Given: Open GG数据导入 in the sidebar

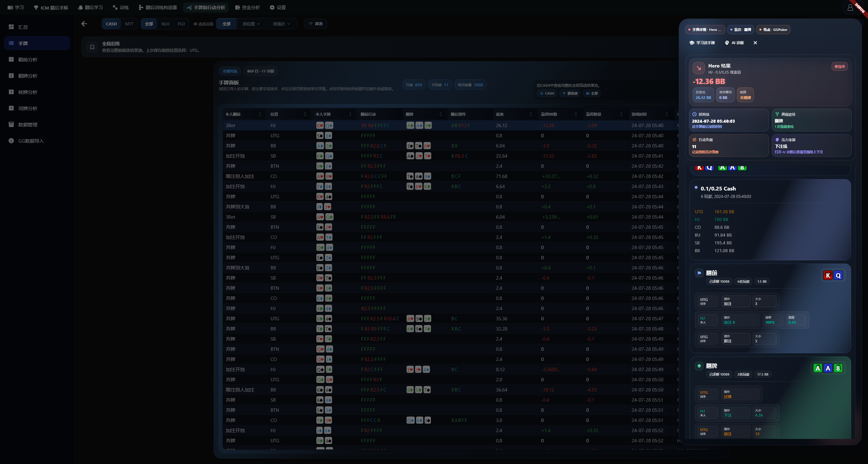Looking at the screenshot, I should (37, 141).
